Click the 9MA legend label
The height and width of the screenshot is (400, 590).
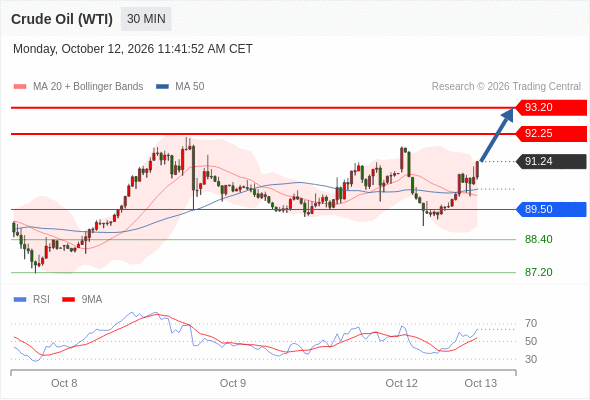click(x=92, y=300)
